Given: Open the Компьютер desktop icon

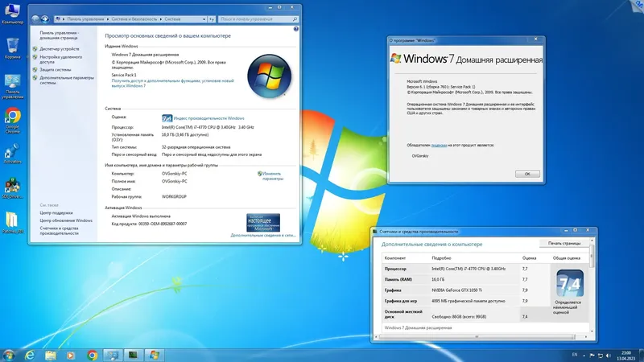Looking at the screenshot, I should [x=12, y=14].
